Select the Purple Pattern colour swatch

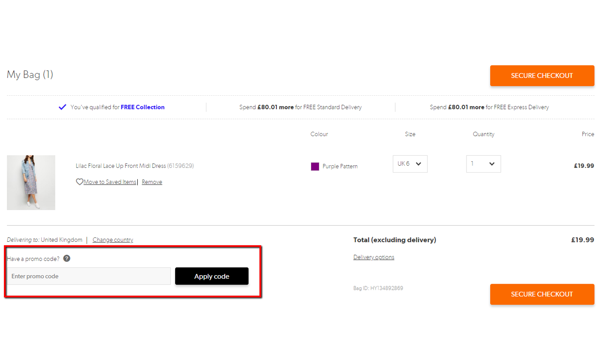click(315, 167)
